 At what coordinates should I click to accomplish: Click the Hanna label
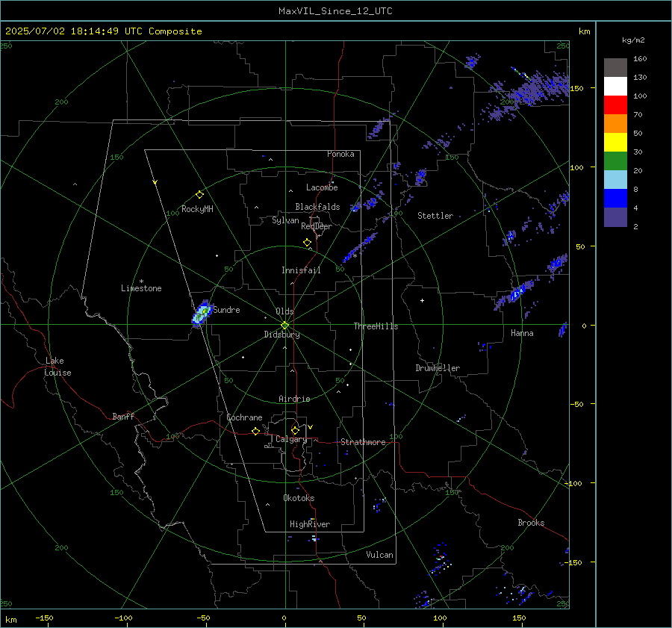[522, 333]
